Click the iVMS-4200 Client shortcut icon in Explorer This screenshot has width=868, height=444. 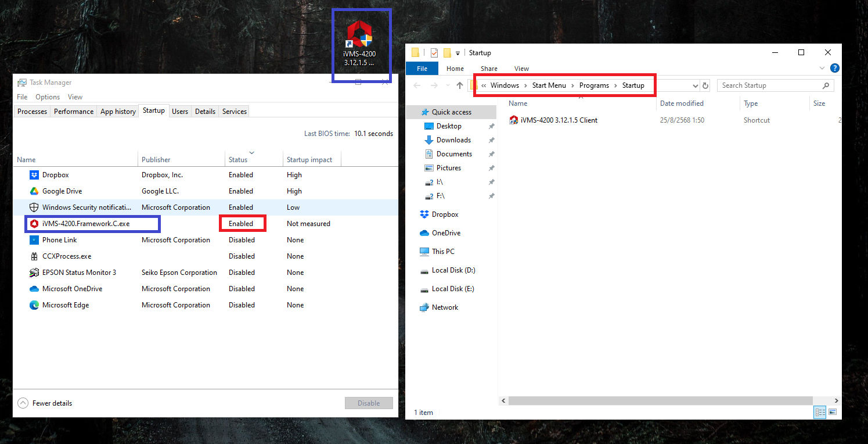pos(513,120)
